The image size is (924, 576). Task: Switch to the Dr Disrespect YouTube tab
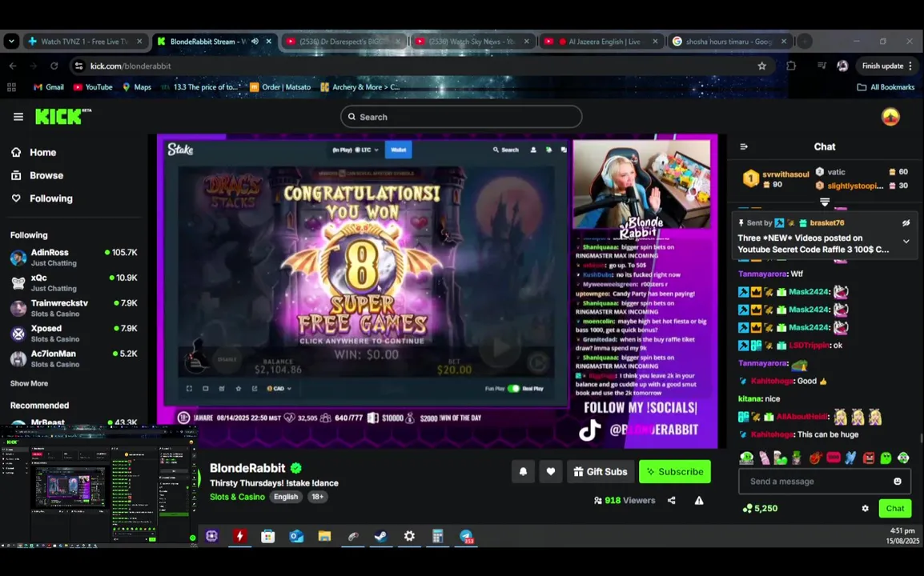coord(343,42)
